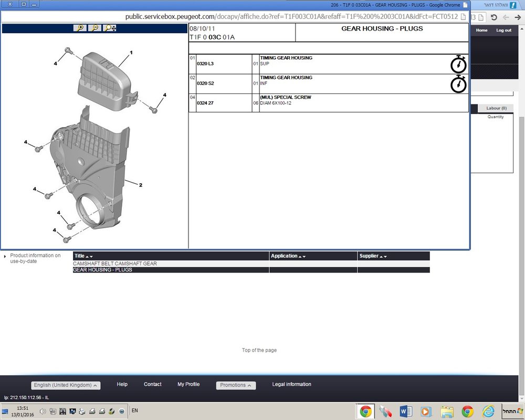525x420 pixels.
Task: Click the headset tray icon
Action: (62, 411)
